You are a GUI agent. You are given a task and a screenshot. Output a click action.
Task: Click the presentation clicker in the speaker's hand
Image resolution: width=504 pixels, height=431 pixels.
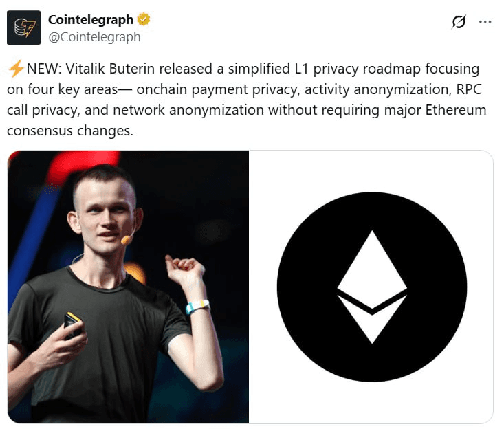point(72,322)
